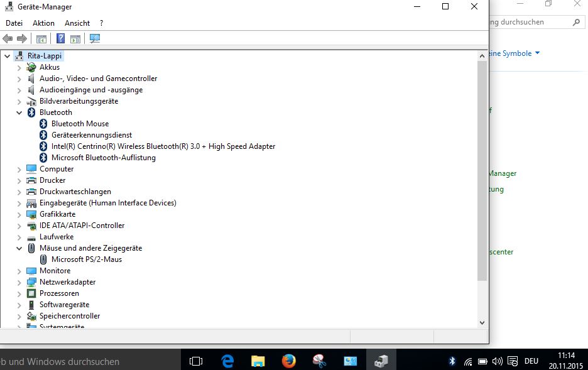Toggle the console tree view toolbar icon
The width and height of the screenshot is (588, 370).
[x=41, y=38]
